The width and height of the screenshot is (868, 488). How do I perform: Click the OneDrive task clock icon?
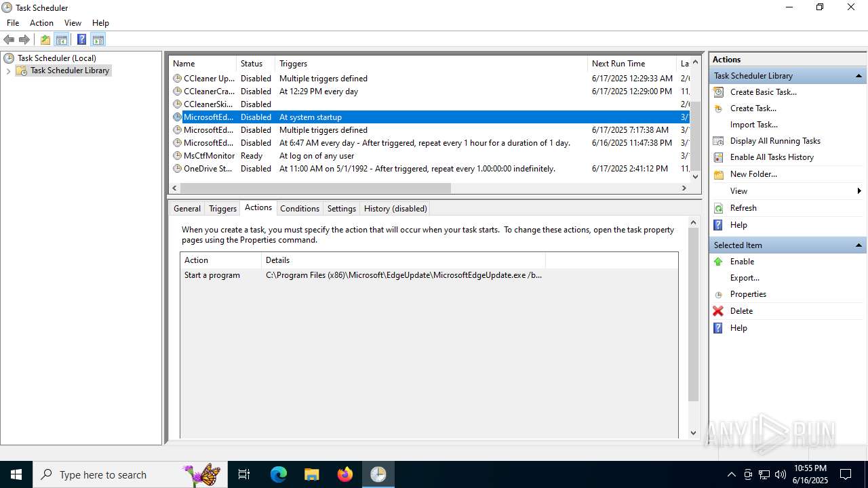click(178, 169)
